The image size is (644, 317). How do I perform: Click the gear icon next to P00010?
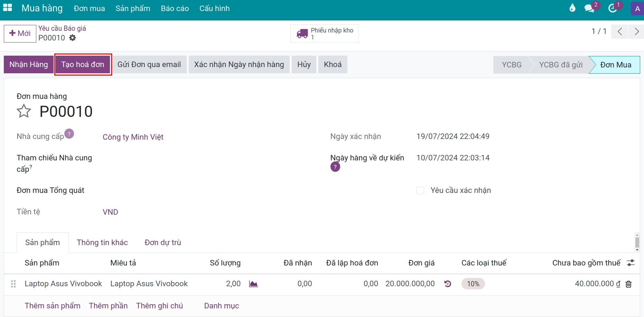pyautogui.click(x=72, y=38)
